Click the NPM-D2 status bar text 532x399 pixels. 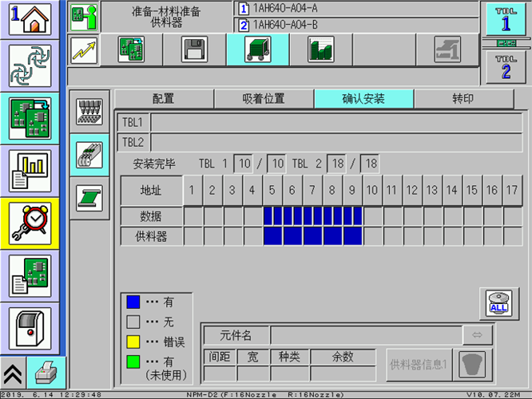click(x=265, y=395)
